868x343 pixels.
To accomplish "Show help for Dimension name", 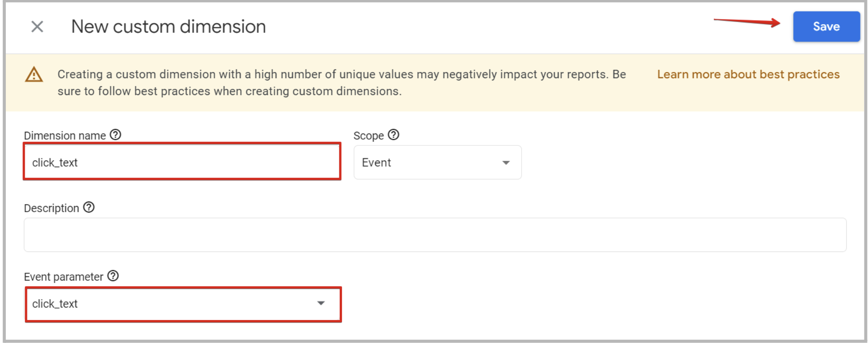I will [x=115, y=135].
